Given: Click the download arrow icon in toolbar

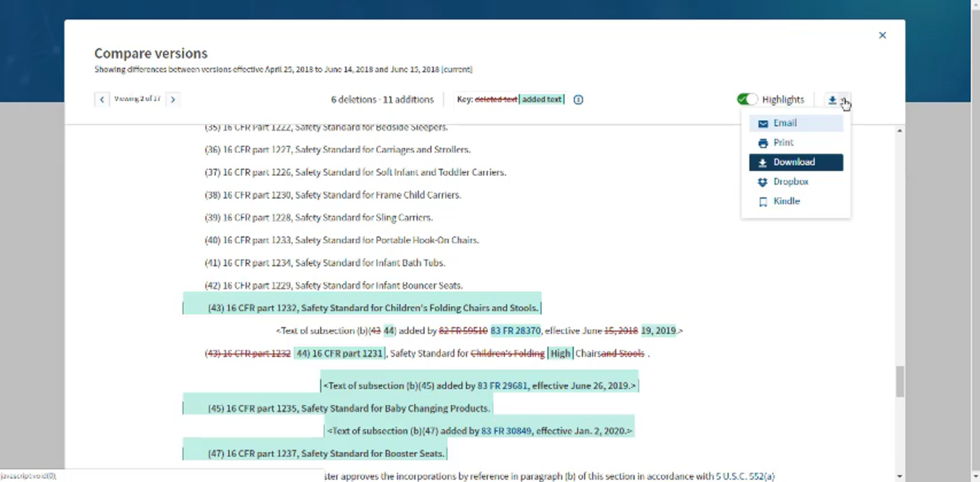Looking at the screenshot, I should 832,99.
